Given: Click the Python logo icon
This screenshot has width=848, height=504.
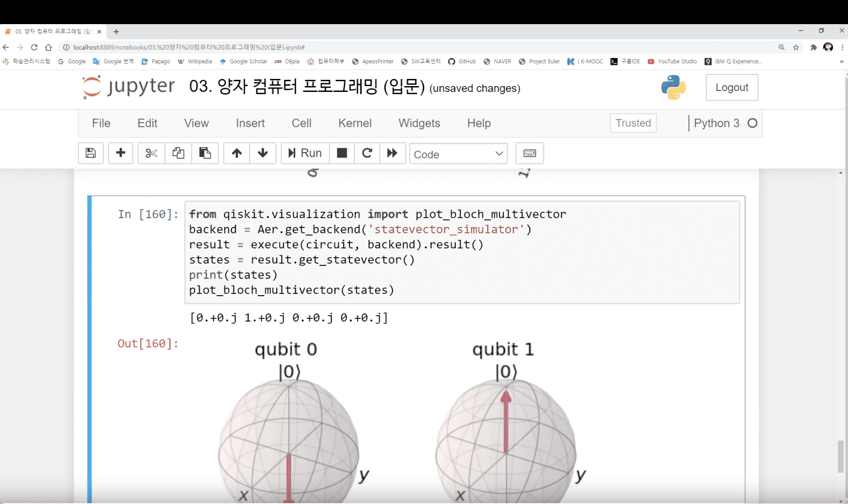Looking at the screenshot, I should 673,87.
